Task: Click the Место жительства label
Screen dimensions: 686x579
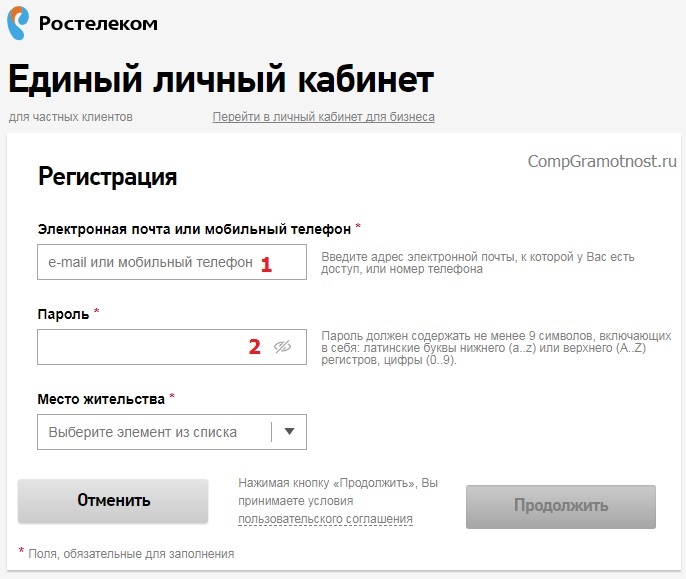Action: (101, 399)
